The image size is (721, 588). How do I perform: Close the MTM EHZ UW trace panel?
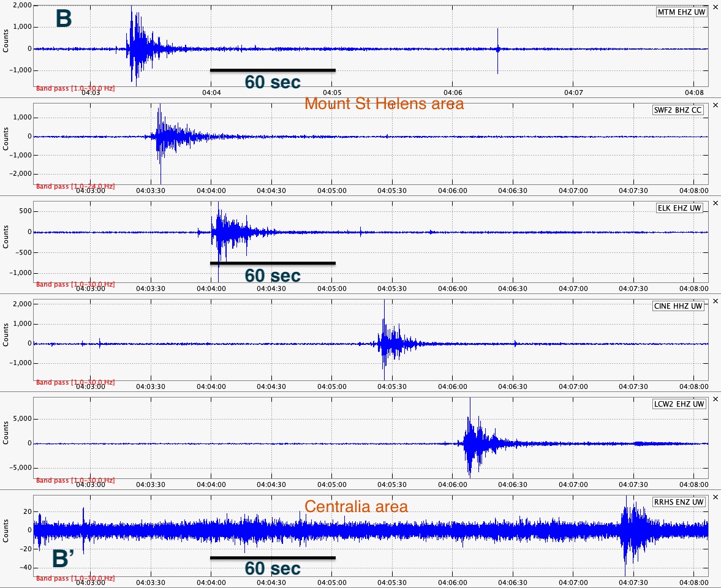pyautogui.click(x=715, y=6)
